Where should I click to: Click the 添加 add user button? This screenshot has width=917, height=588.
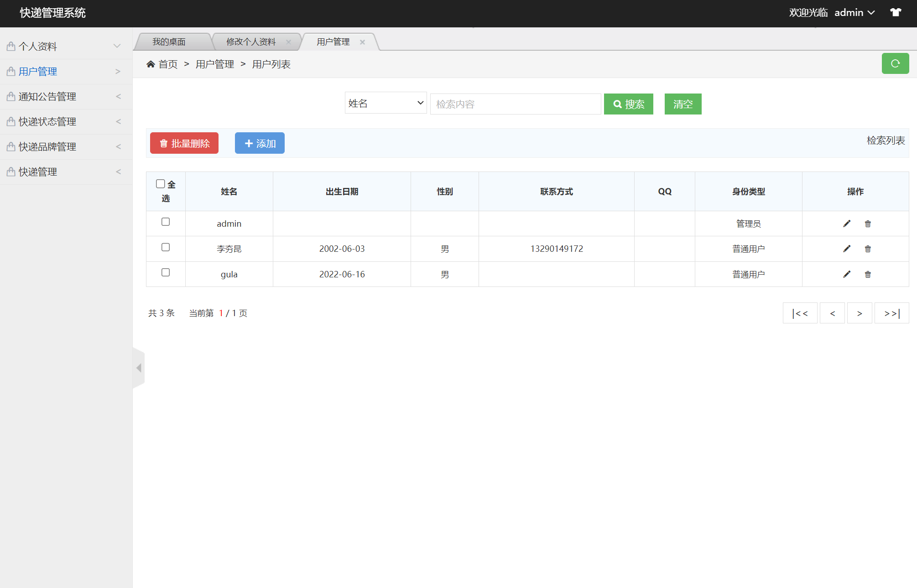[x=260, y=143]
